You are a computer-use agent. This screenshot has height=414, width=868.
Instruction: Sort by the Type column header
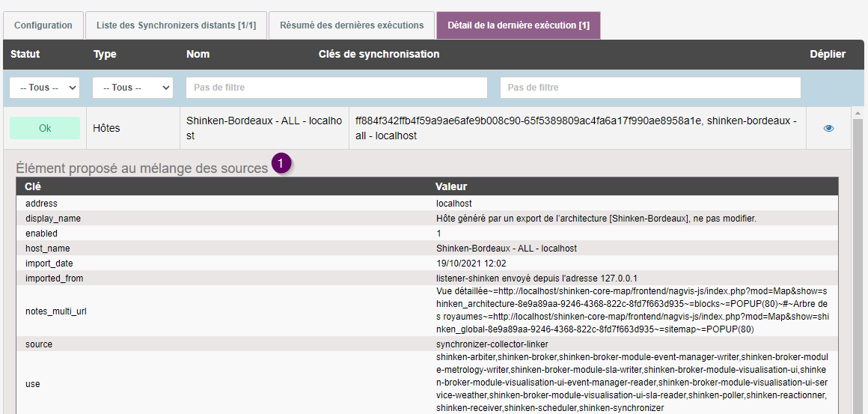point(105,54)
